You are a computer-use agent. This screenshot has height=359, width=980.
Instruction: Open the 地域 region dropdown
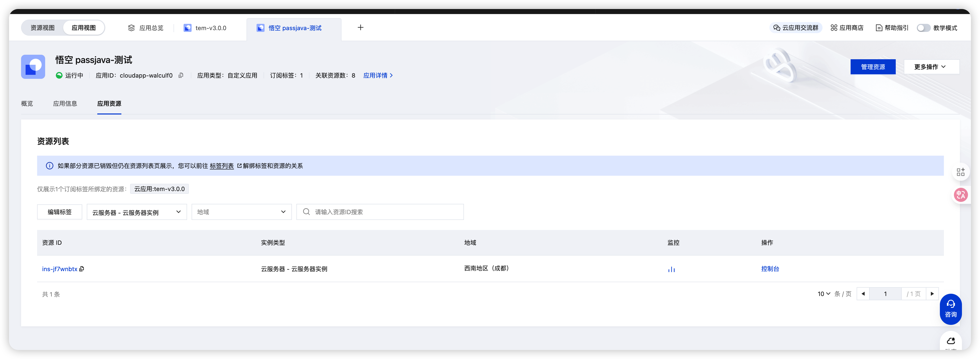click(241, 212)
